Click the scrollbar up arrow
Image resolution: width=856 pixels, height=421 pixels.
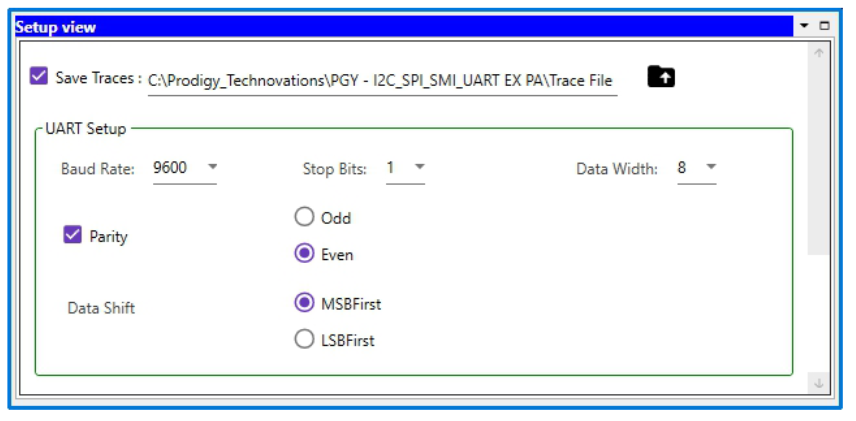click(x=818, y=53)
